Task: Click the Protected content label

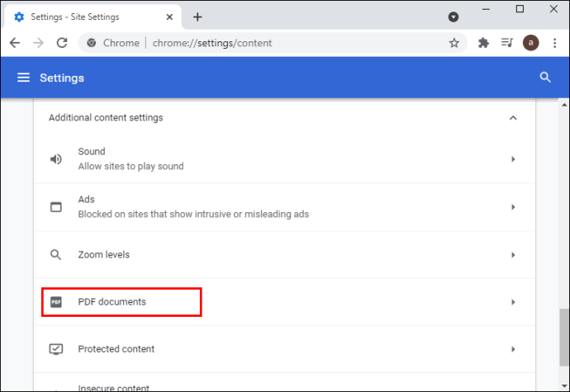Action: tap(116, 349)
